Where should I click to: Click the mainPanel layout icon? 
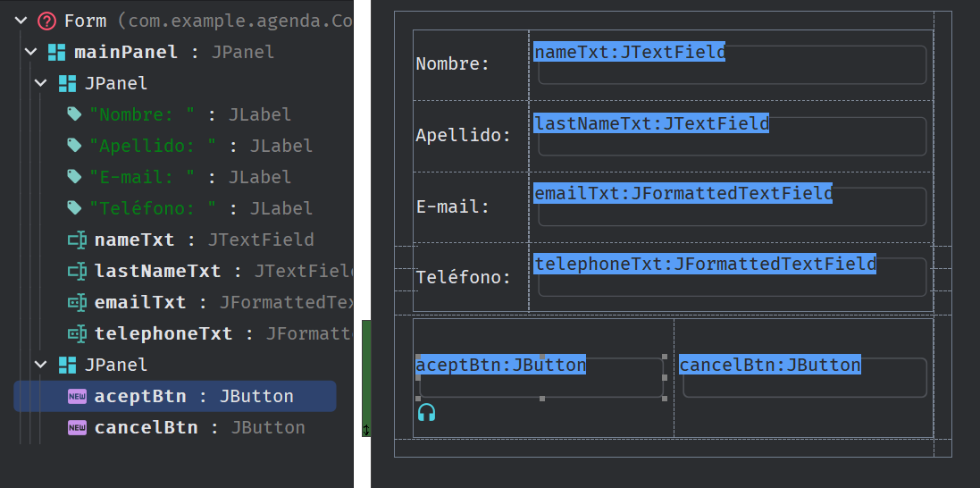(57, 52)
